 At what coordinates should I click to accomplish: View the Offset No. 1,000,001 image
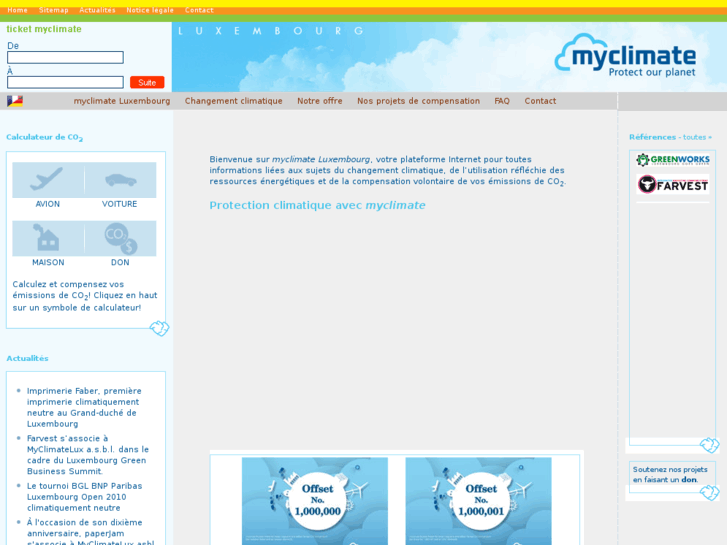478,501
